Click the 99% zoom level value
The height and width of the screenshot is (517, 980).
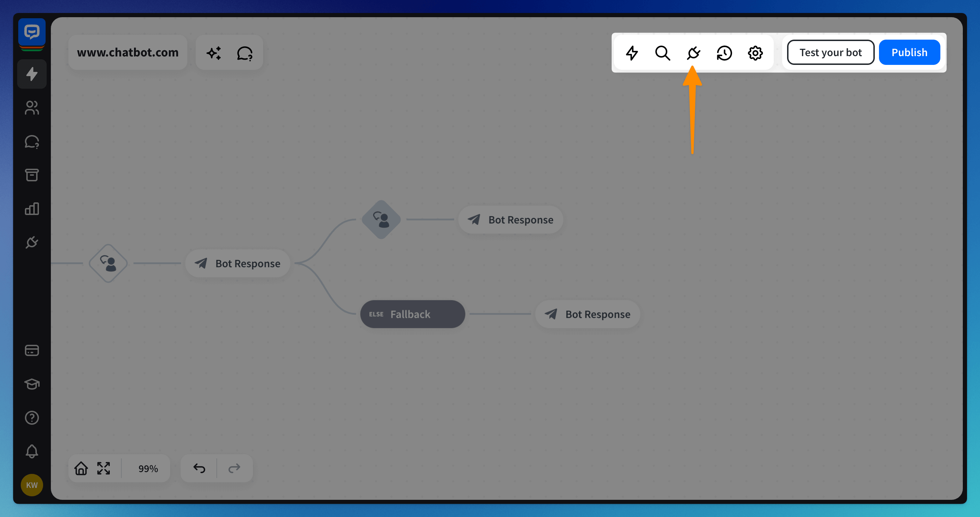coord(148,468)
